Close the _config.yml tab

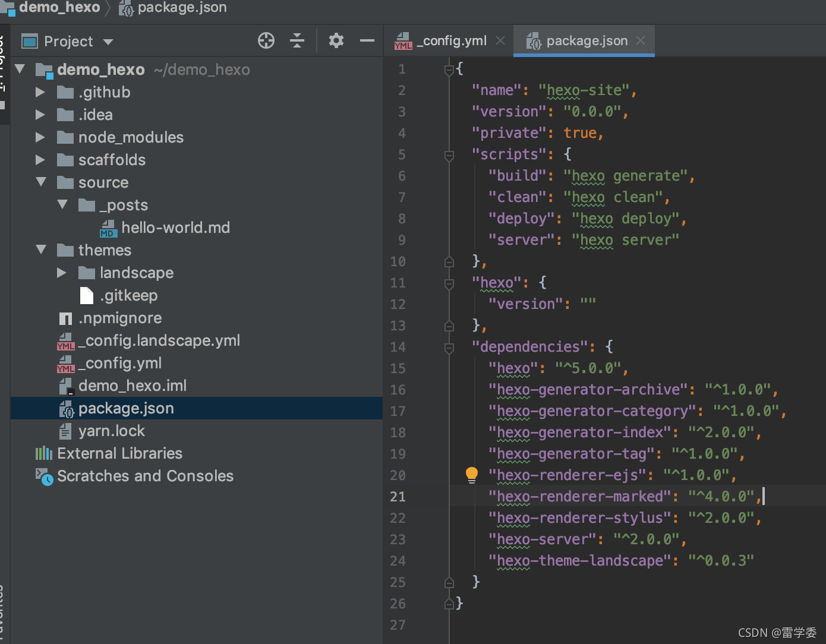pos(500,40)
